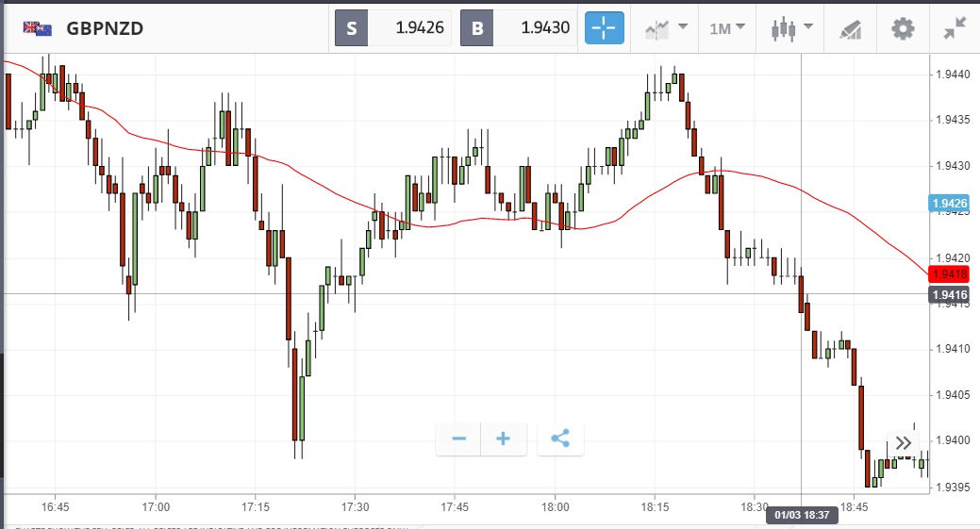The width and height of the screenshot is (980, 529).
Task: Expand the 1M timeframe dropdown
Action: click(727, 28)
